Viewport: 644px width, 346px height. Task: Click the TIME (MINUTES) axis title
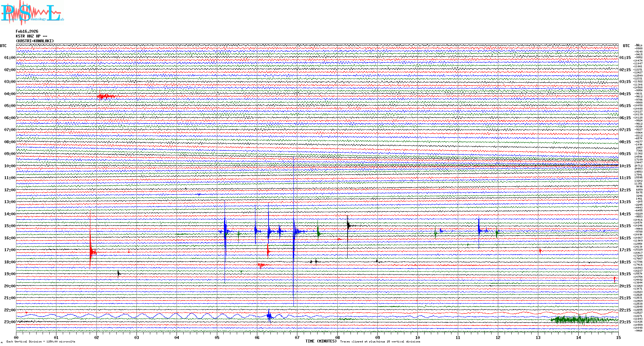(321, 341)
